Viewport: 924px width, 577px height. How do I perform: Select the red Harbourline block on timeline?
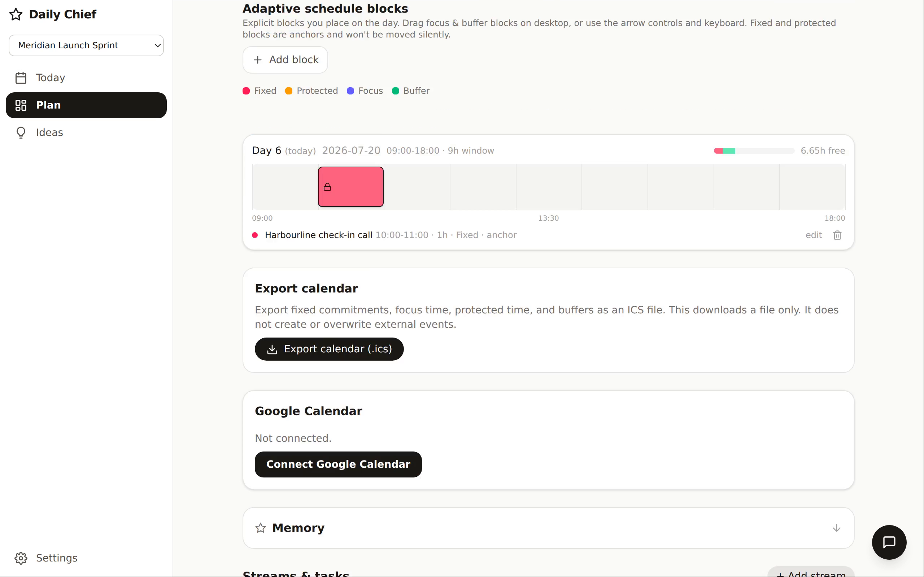[350, 187]
